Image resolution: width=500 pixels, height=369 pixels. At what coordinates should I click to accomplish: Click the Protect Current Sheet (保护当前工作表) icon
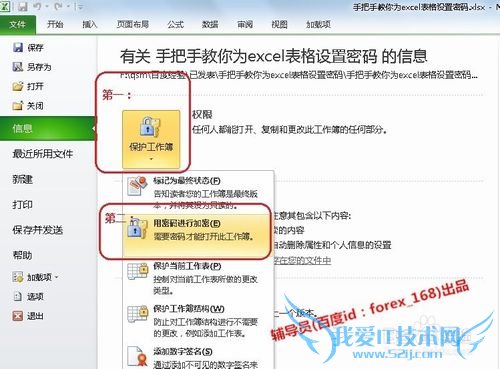(x=137, y=271)
